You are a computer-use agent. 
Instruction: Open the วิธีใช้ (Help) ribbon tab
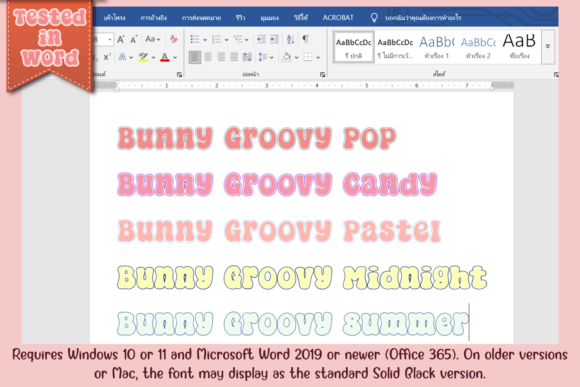click(x=301, y=18)
